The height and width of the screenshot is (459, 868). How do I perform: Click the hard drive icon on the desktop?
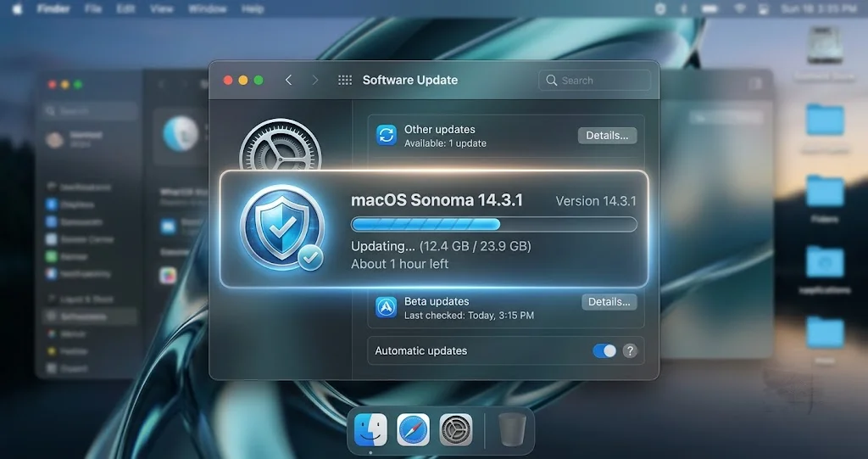coord(825,45)
